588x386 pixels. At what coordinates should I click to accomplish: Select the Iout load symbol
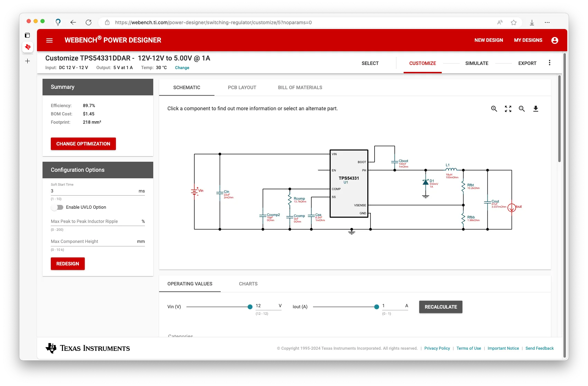[x=512, y=208]
